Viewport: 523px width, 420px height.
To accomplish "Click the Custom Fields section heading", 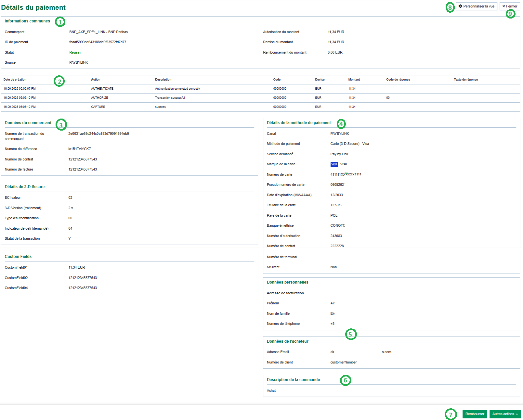I will click(x=18, y=257).
